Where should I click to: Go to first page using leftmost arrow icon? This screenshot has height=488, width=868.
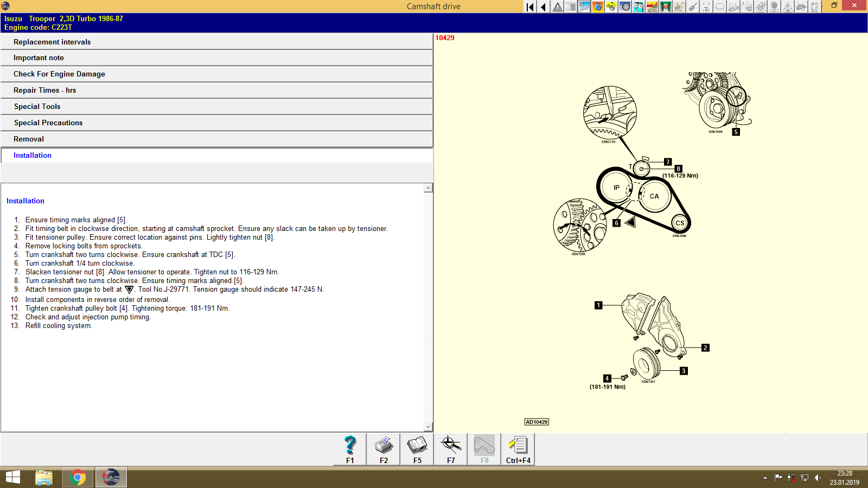point(529,7)
